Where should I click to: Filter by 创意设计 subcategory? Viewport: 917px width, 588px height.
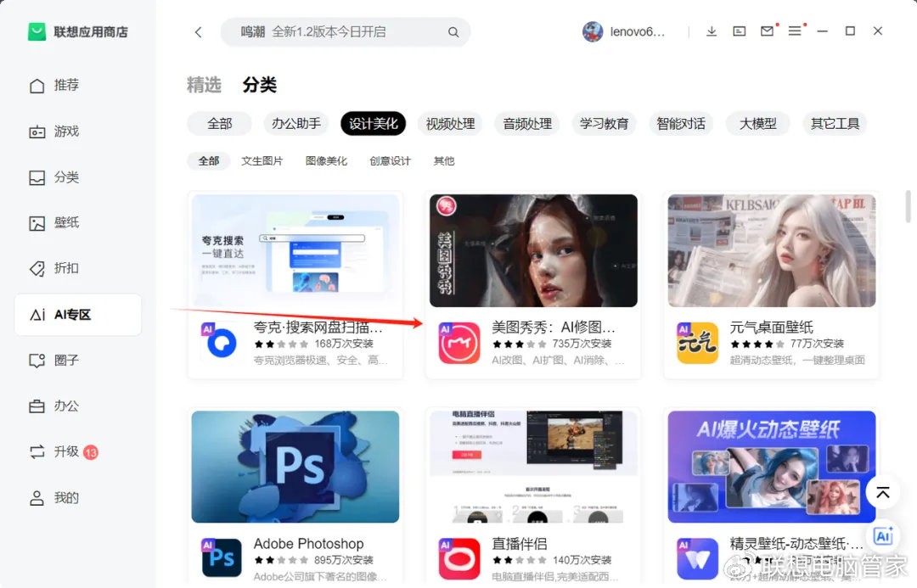(x=390, y=160)
